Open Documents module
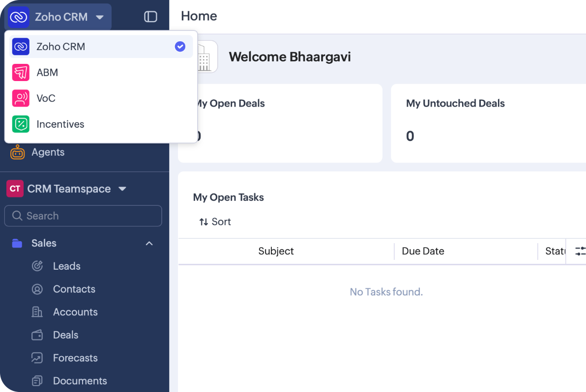 tap(80, 381)
